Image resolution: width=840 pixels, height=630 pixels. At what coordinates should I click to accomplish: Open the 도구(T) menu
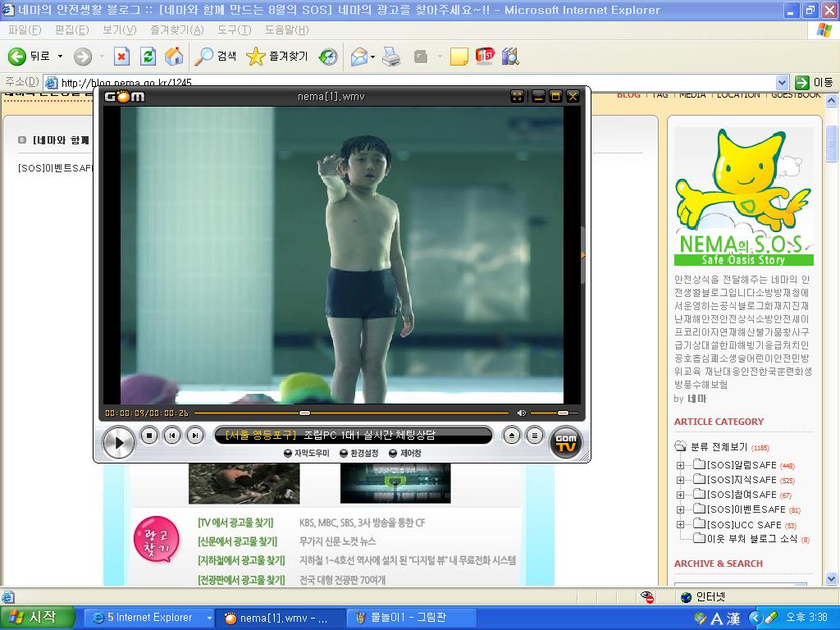coord(234,30)
